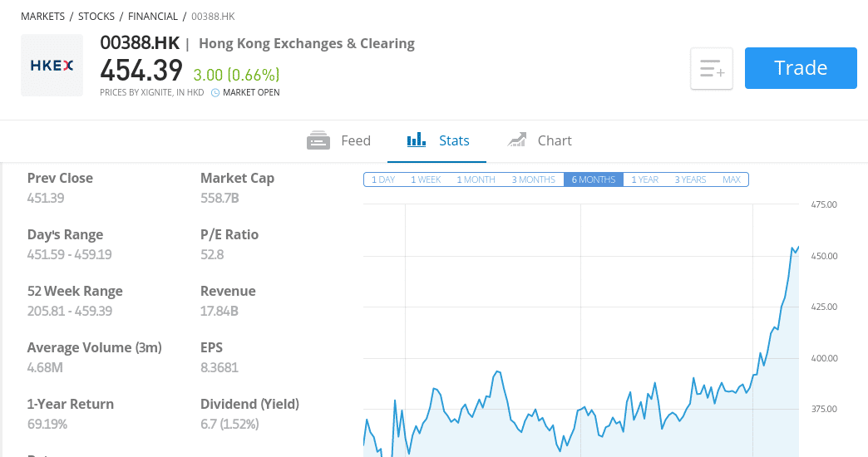
Task: Click the chart peak near 450.00
Action: tap(792, 248)
